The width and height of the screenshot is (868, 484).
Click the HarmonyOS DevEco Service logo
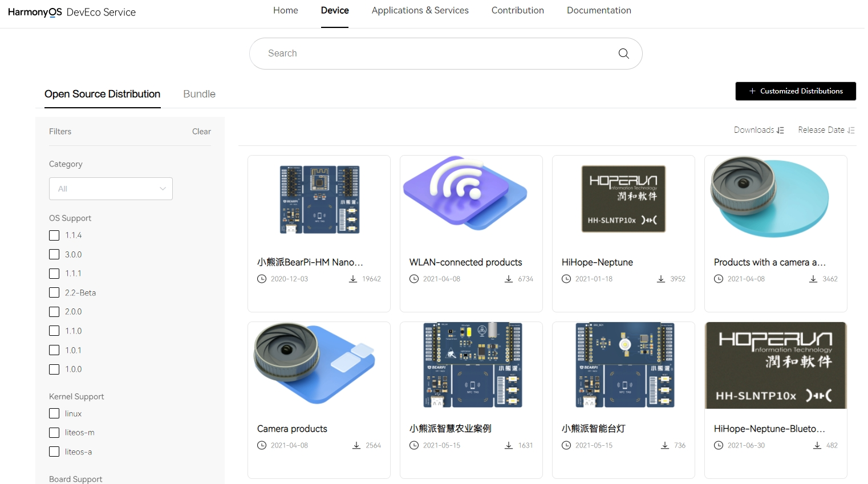point(72,12)
